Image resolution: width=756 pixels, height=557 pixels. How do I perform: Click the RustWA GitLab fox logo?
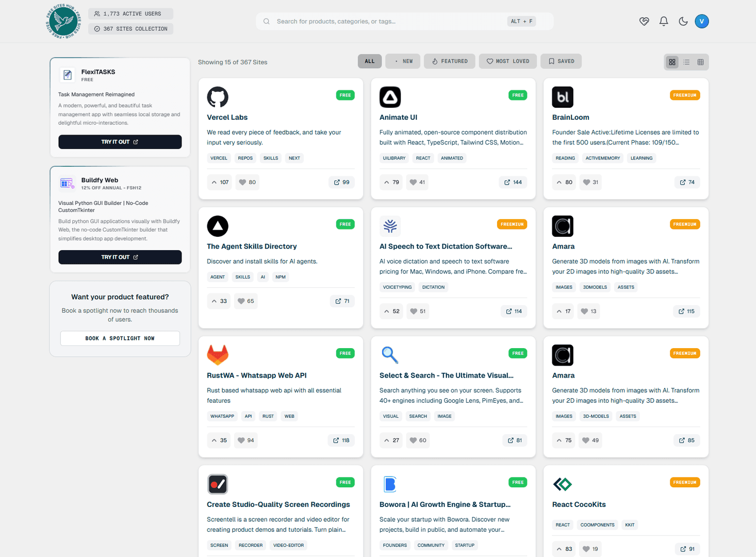[218, 355]
